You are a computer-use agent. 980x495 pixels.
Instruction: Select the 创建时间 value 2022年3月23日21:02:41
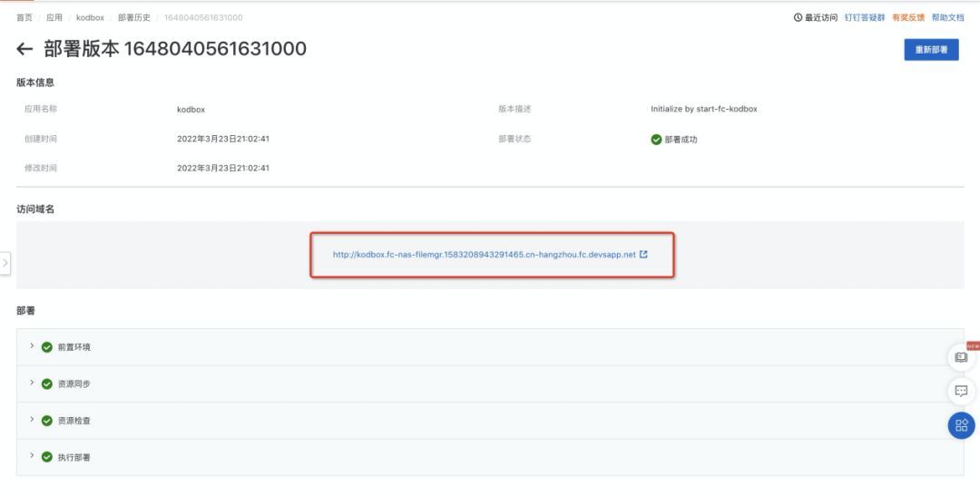223,139
